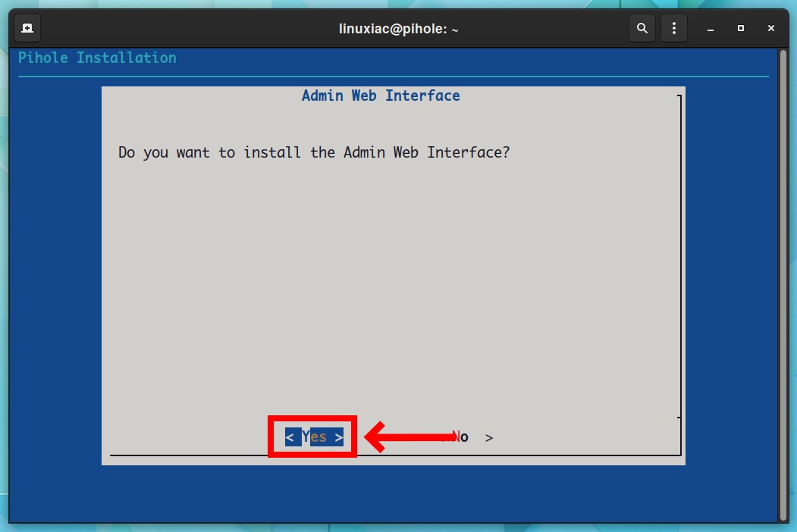Open a new terminal tab
The image size is (797, 532).
pyautogui.click(x=27, y=28)
